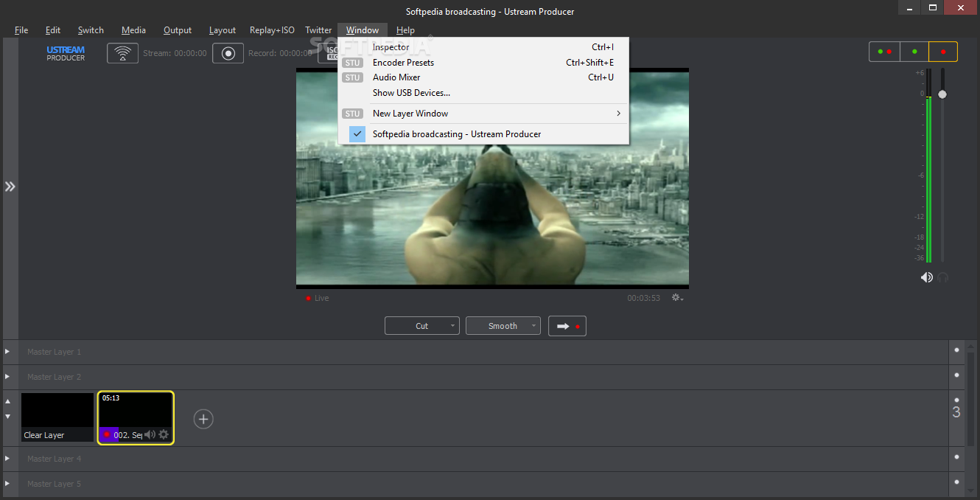
Task: Click the STU badge beside Audio Mixer
Action: coord(353,77)
